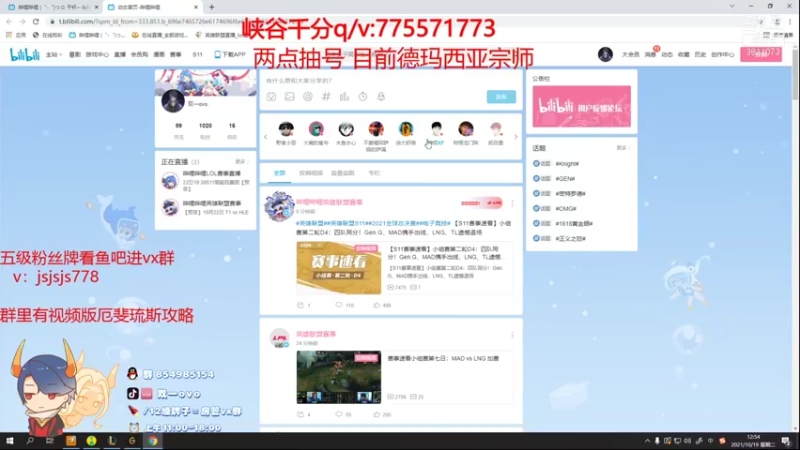Open the #OMG# topic
800x450 pixels.
tap(566, 209)
